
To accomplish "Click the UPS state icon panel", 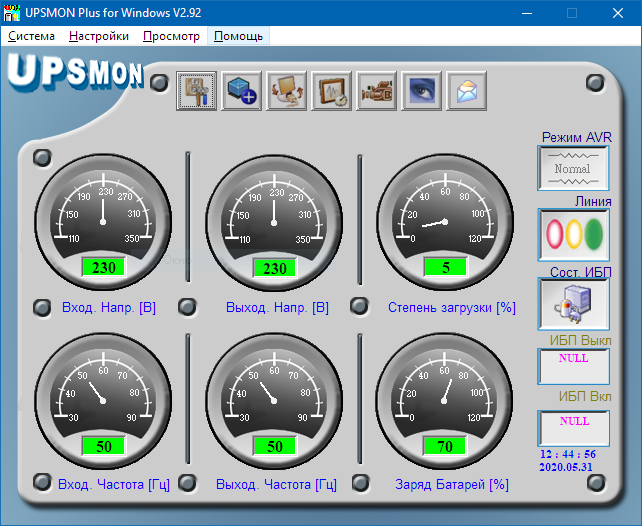I will pos(573,304).
